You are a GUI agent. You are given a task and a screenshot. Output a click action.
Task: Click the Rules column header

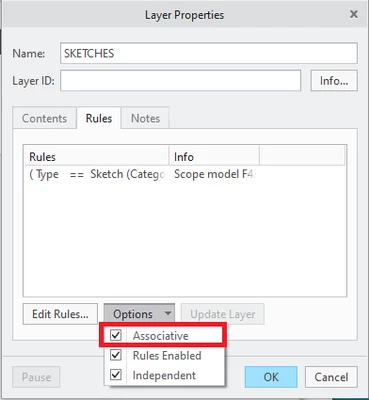pyautogui.click(x=96, y=157)
